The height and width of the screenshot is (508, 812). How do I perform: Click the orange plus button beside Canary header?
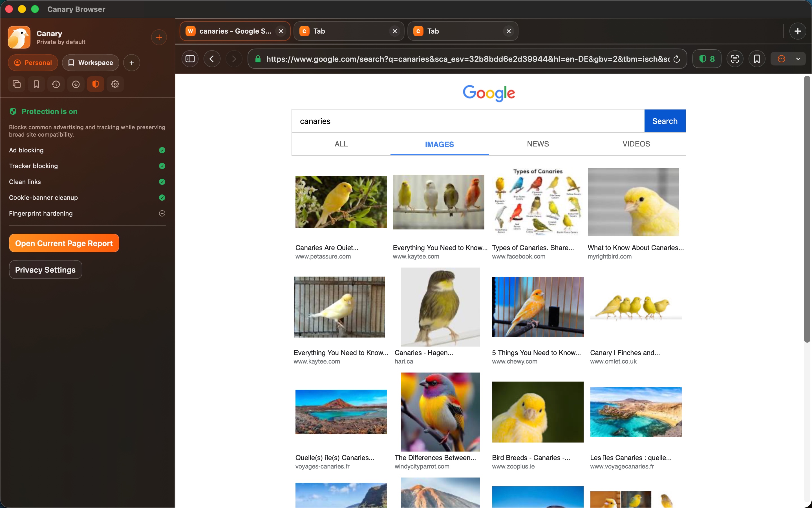point(159,37)
